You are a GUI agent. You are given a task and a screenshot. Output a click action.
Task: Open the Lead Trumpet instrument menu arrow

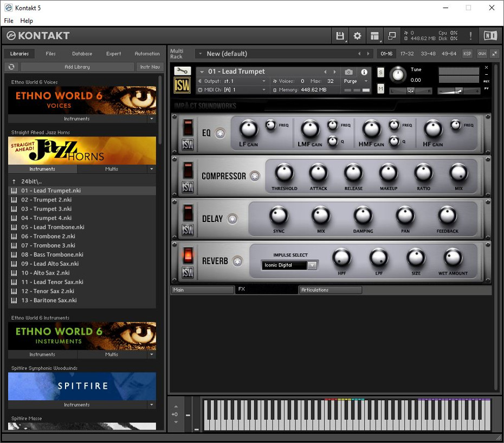point(202,72)
